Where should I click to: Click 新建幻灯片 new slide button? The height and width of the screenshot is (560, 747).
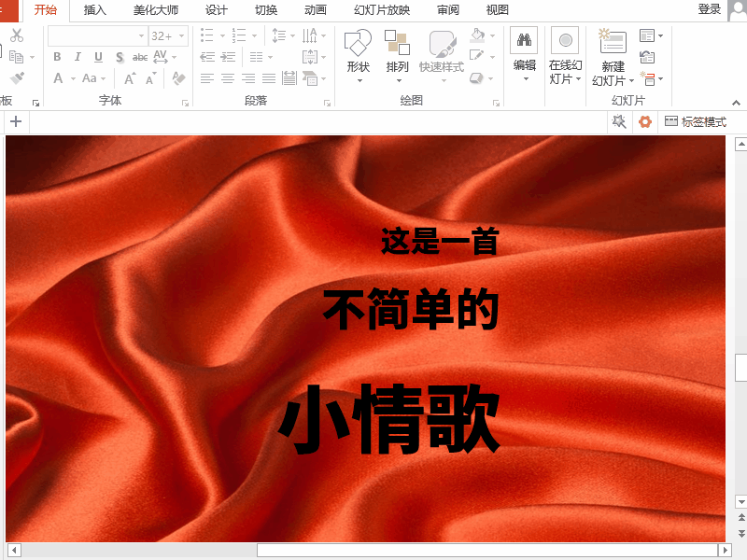tap(613, 57)
